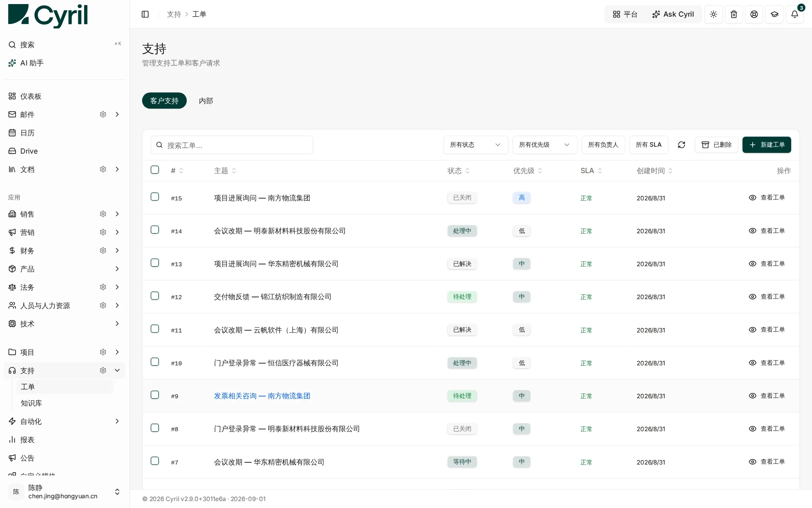Screen dimensions: 812x508
Task: Check the box for ticket #13
Action: [x=155, y=263]
